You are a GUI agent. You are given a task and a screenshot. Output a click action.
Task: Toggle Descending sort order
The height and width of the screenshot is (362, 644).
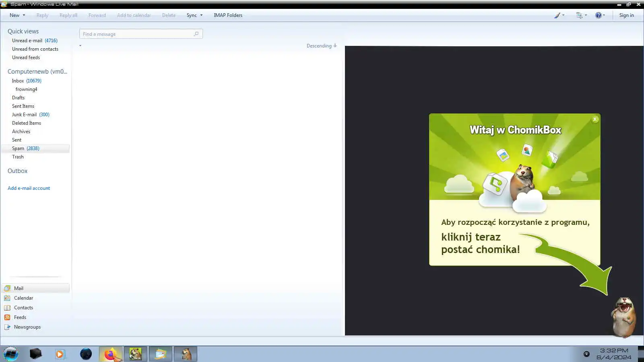point(322,46)
